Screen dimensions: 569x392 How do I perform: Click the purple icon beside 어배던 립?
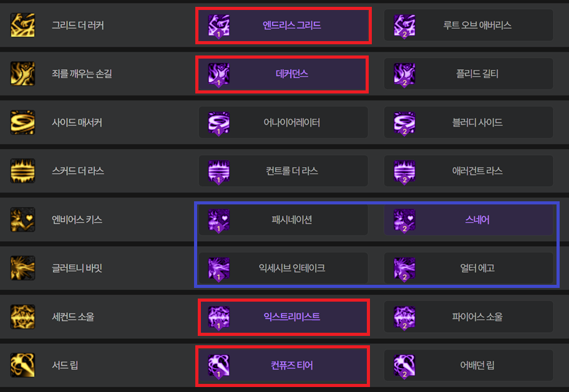[x=404, y=365]
